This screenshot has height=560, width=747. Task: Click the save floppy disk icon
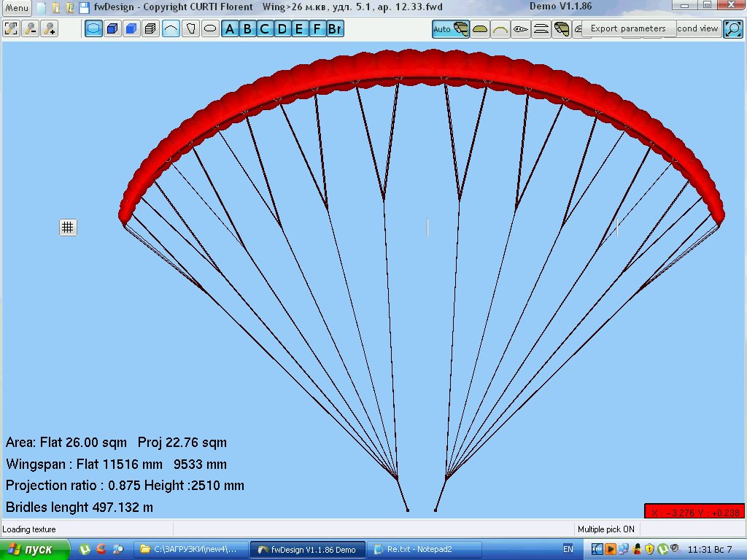click(84, 8)
